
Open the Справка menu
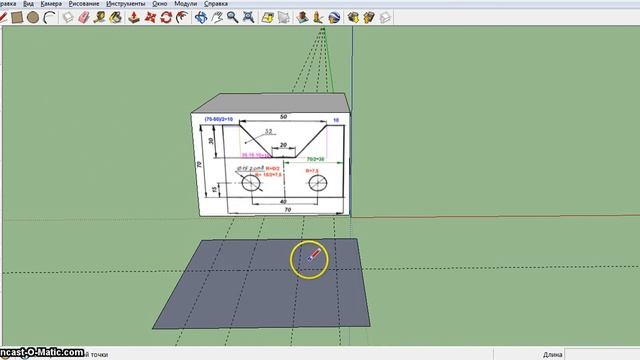point(216,4)
